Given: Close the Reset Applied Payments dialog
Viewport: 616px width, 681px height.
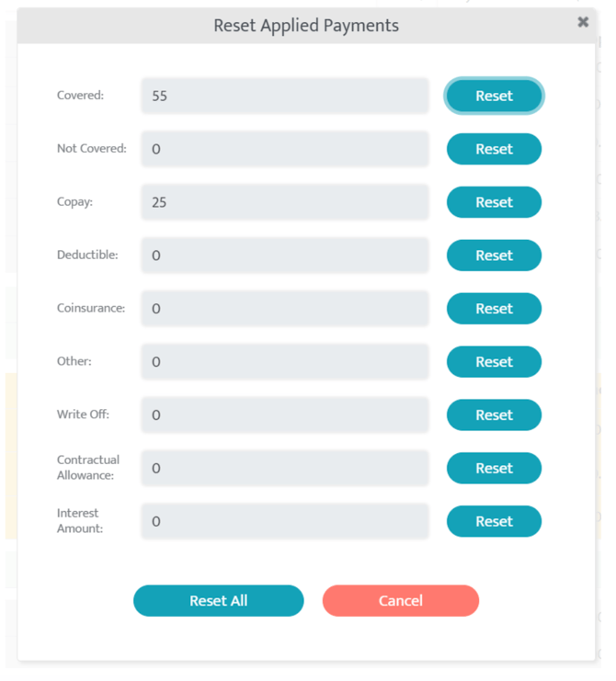Looking at the screenshot, I should [x=583, y=22].
